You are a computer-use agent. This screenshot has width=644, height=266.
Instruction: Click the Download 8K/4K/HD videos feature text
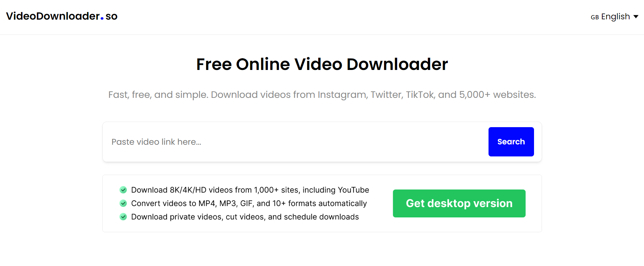250,190
